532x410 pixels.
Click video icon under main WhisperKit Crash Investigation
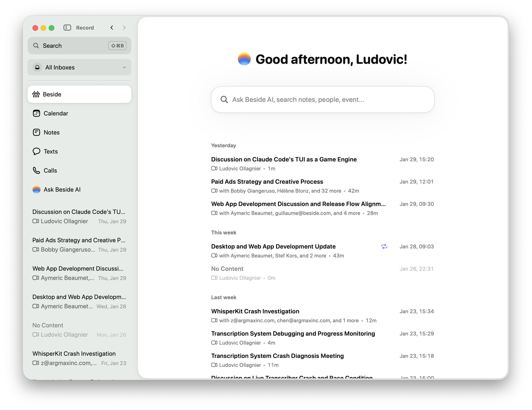(x=214, y=320)
